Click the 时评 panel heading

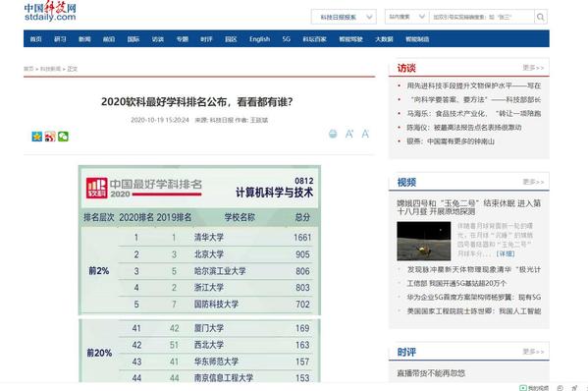tap(406, 353)
